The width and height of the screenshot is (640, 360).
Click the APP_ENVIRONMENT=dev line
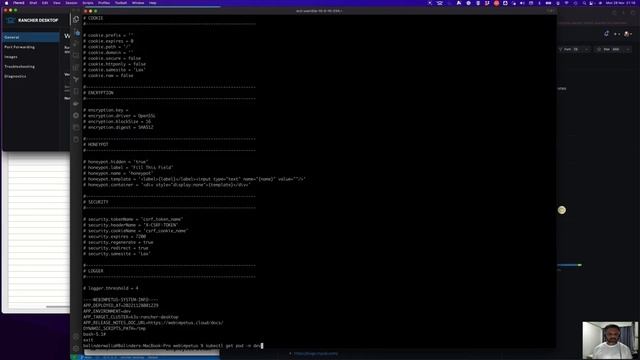107,311
